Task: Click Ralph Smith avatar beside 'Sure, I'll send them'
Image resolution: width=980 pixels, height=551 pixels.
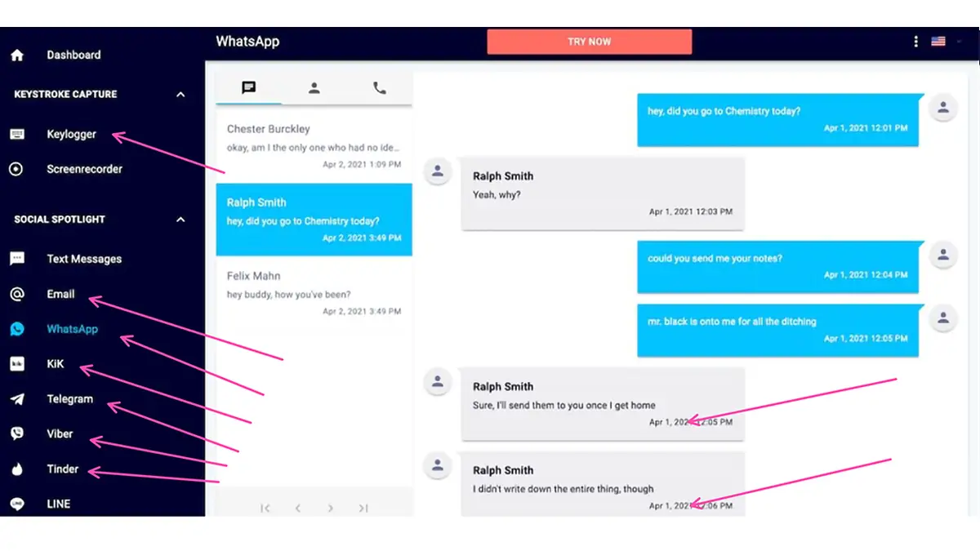Action: tap(438, 382)
